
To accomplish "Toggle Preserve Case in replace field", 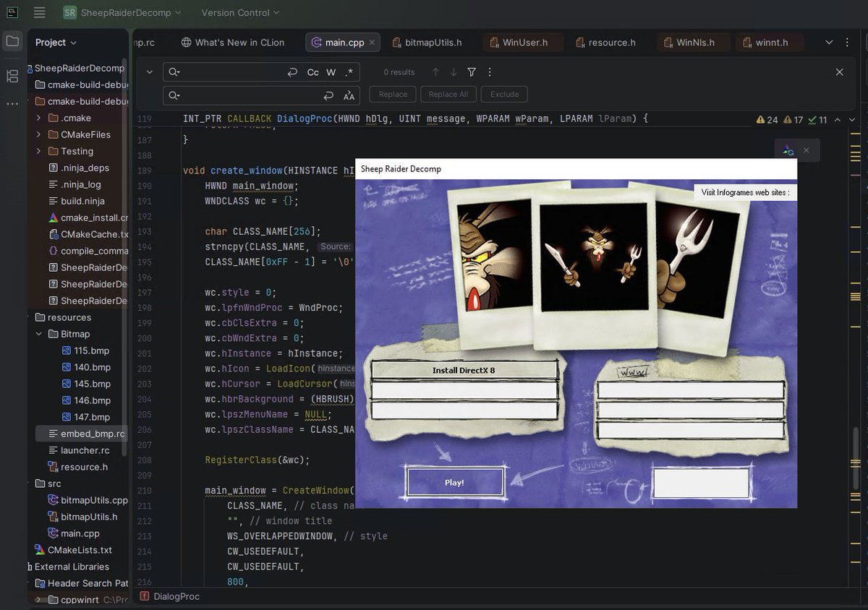I will [x=349, y=95].
